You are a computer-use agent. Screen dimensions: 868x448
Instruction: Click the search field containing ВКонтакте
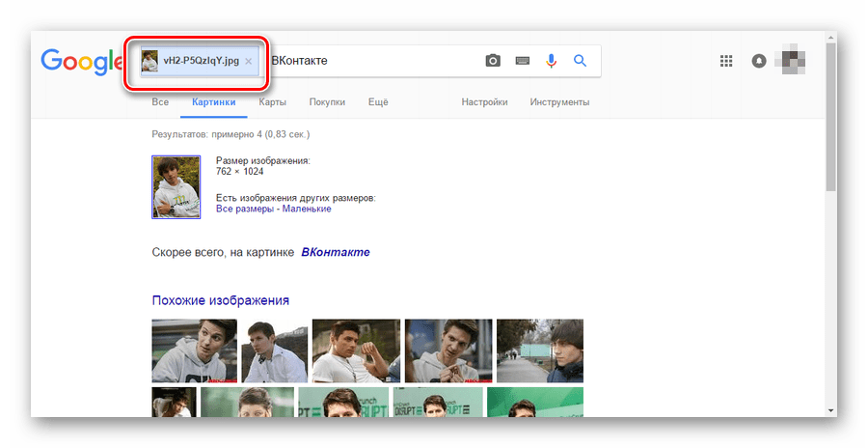coord(371,61)
